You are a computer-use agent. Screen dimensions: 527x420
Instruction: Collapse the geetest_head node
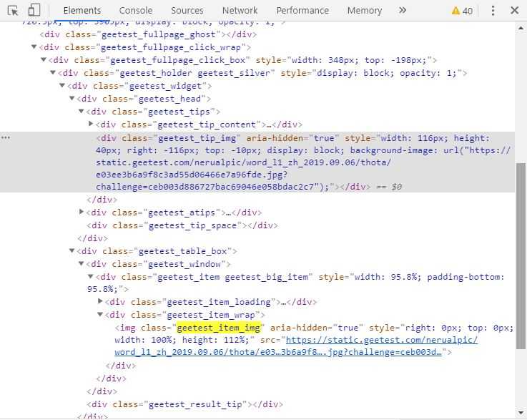(72, 98)
